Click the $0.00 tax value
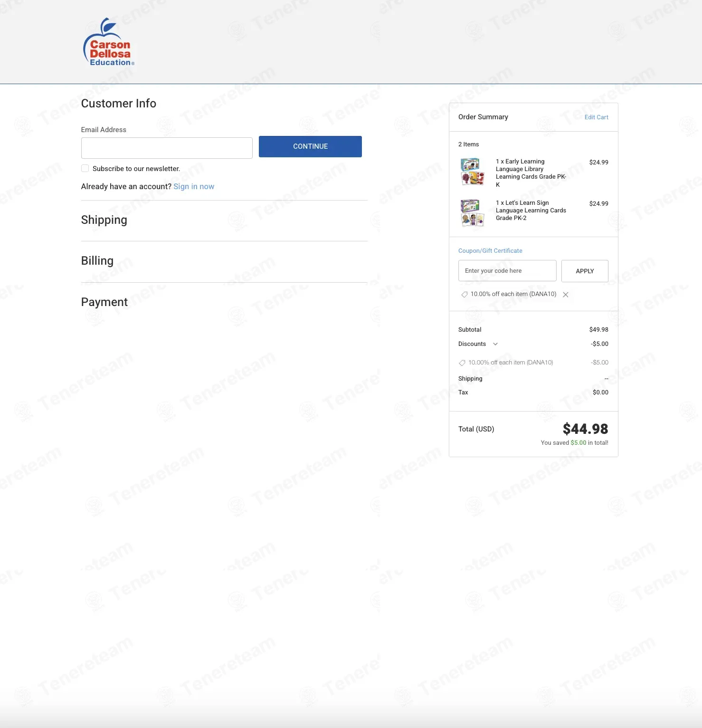The image size is (702, 728). pyautogui.click(x=600, y=393)
